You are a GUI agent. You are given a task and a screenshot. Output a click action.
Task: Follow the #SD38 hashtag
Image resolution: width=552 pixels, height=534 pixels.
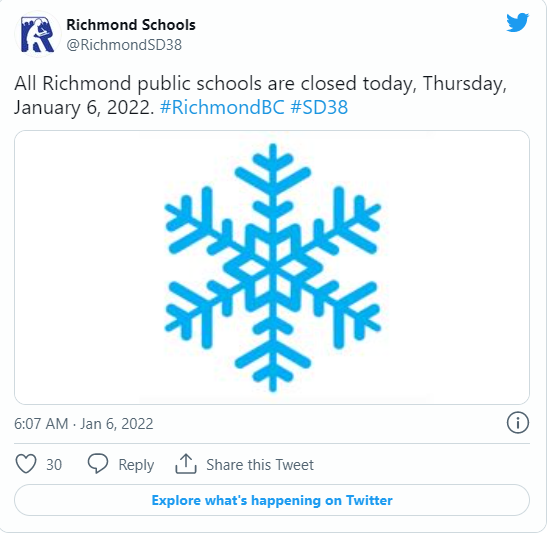319,107
